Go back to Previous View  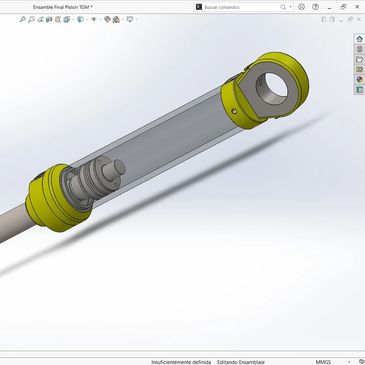(x=40, y=20)
